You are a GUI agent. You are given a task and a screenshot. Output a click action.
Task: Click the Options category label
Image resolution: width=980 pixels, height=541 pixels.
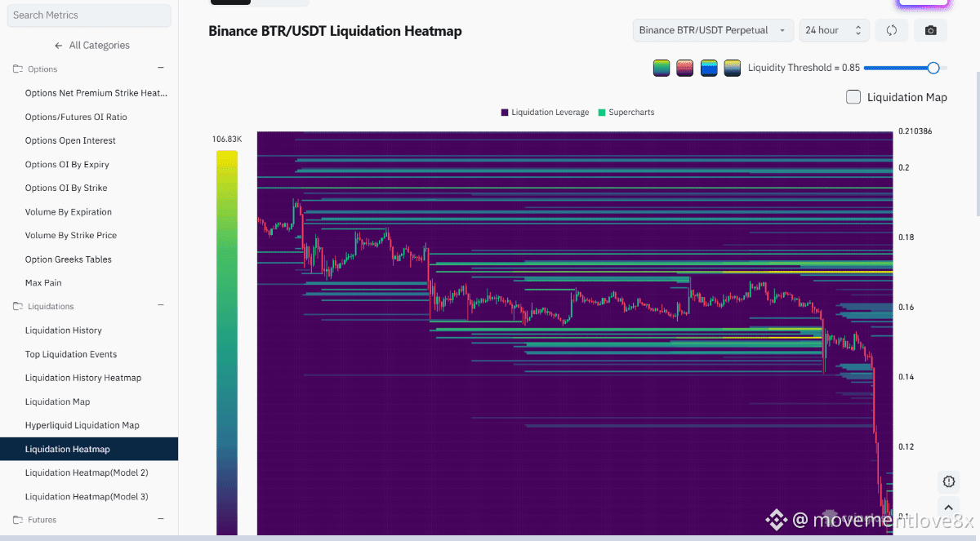[42, 69]
